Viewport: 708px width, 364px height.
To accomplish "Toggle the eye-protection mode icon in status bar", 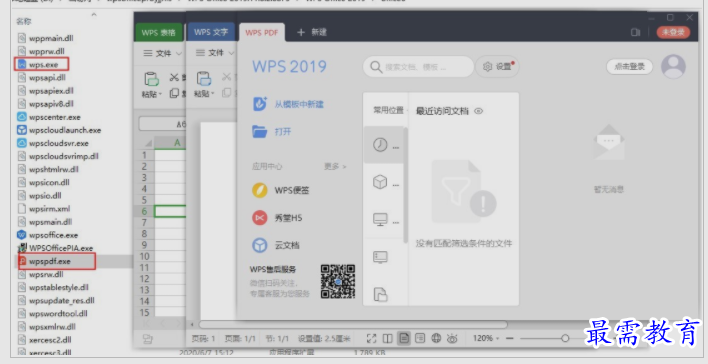I will [x=452, y=338].
